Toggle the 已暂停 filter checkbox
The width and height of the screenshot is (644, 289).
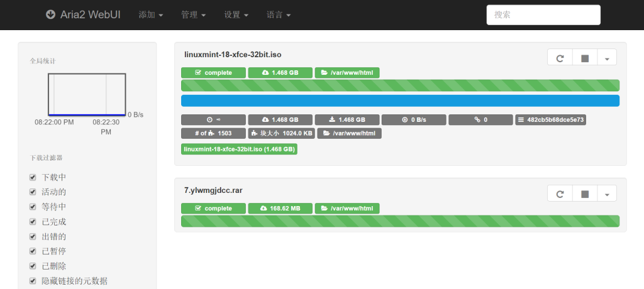coord(33,251)
